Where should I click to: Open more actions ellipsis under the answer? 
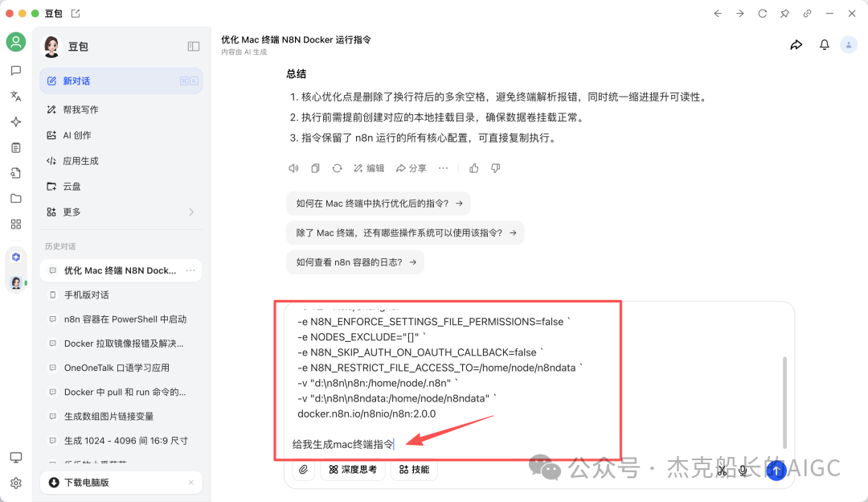[444, 168]
